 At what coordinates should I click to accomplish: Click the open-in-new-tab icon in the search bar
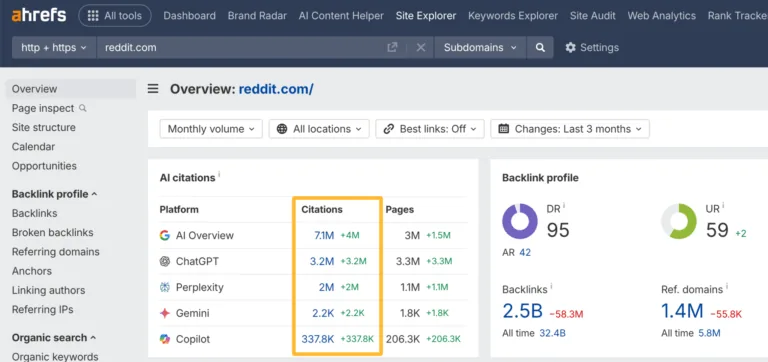392,48
